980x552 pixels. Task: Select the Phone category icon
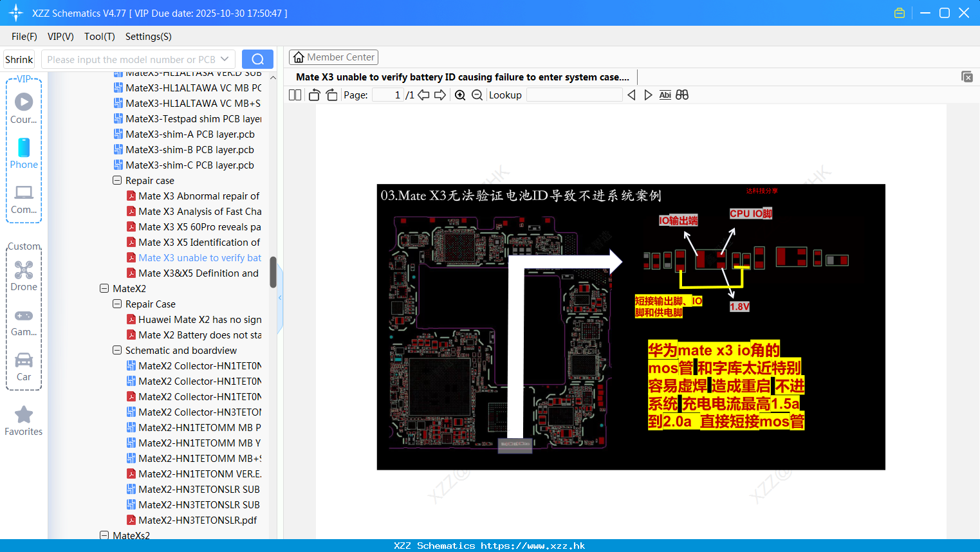tap(24, 153)
